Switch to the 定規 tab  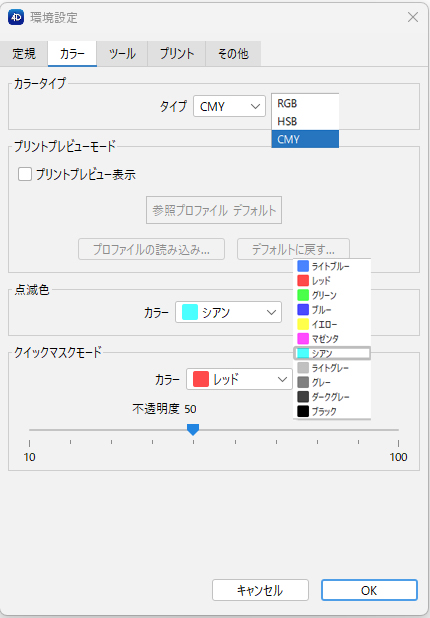(24, 54)
